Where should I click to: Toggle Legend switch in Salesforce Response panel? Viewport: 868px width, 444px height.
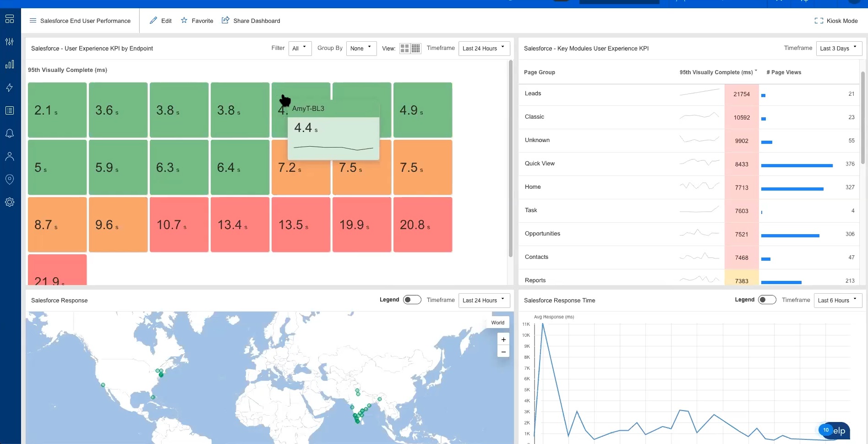[412, 300]
